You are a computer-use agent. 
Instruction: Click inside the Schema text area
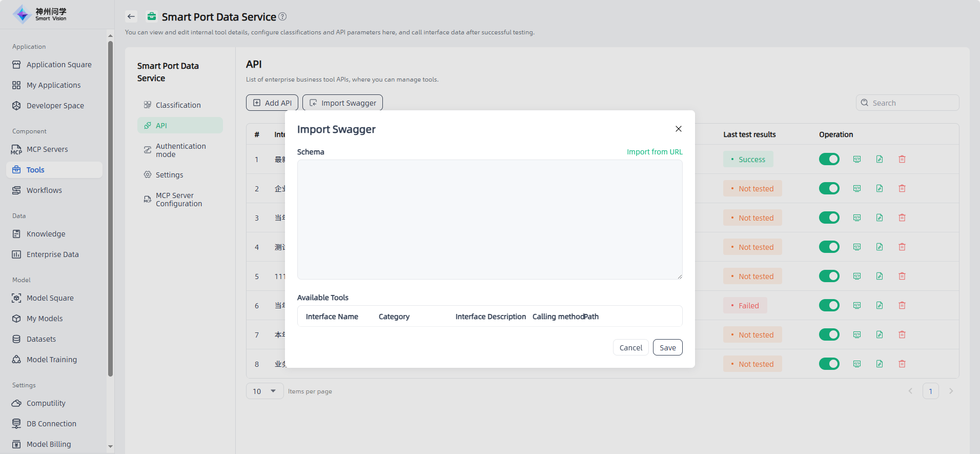[489, 219]
